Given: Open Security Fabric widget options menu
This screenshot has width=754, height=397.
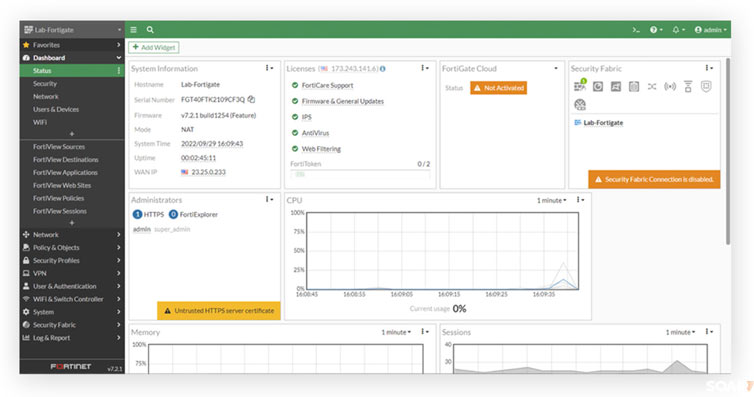Looking at the screenshot, I should click(709, 68).
